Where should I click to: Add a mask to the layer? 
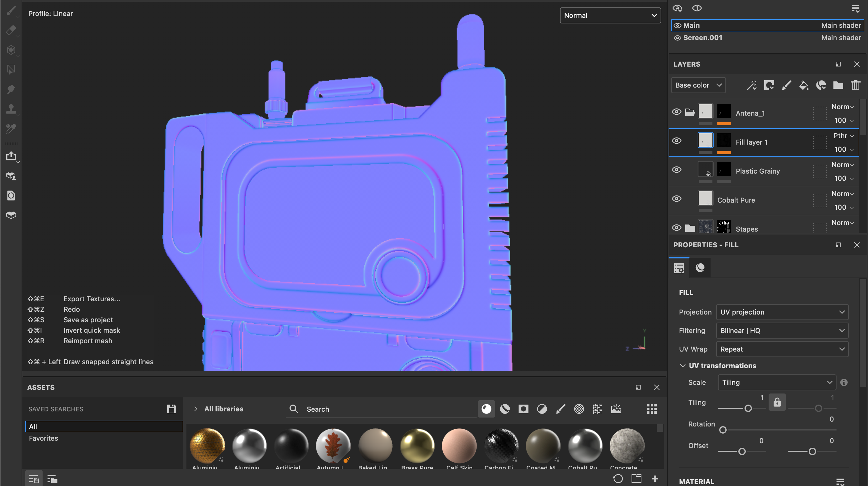click(x=769, y=85)
